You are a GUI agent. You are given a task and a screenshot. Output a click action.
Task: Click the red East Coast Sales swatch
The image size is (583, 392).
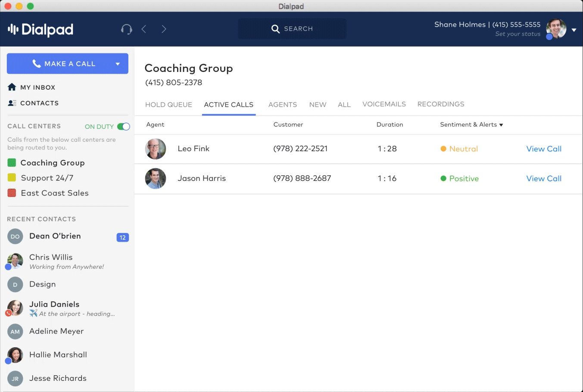(x=12, y=193)
